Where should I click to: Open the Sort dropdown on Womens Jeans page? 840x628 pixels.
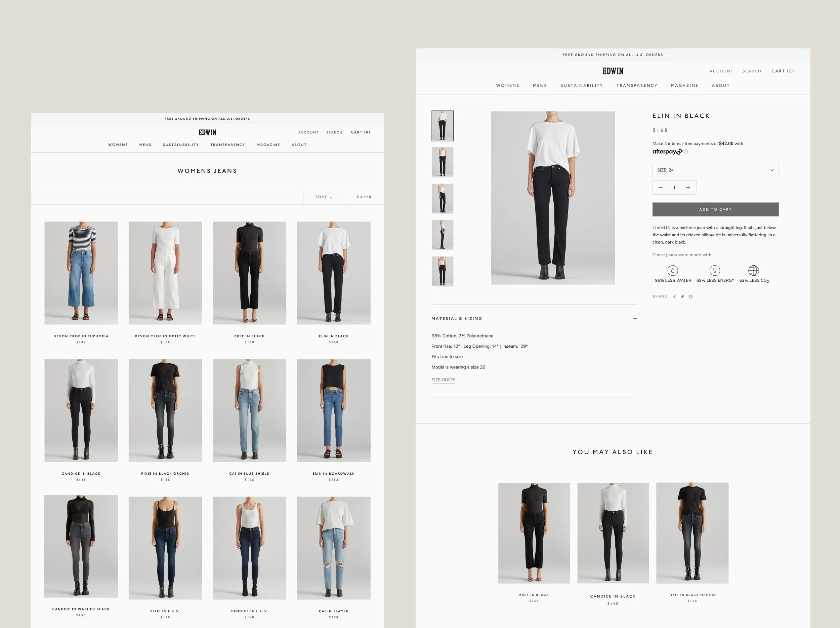point(324,197)
